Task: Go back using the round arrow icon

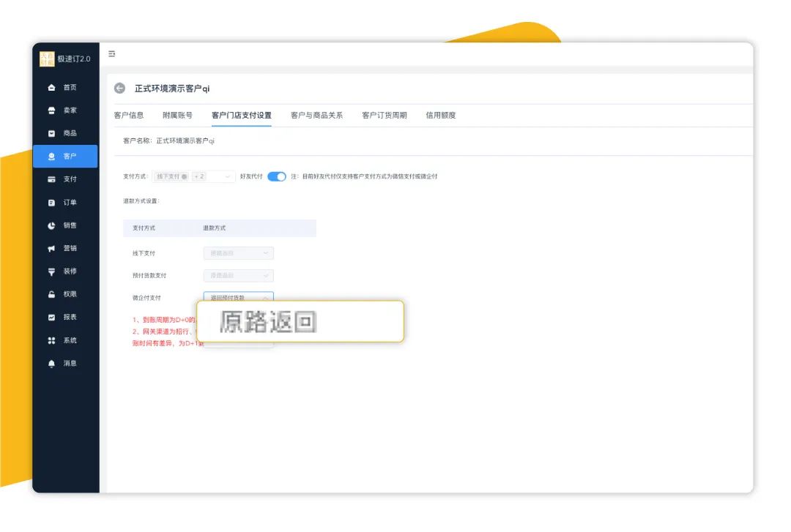Action: 119,89
